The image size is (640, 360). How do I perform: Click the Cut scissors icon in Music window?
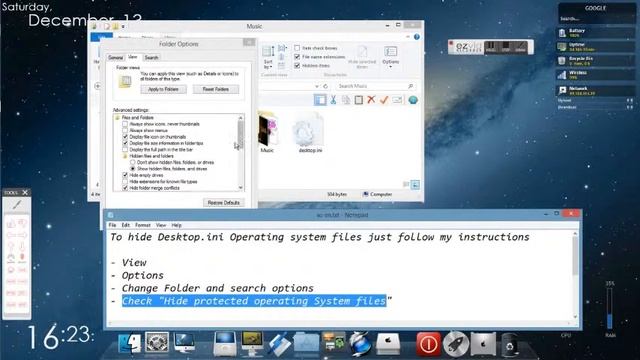coord(333,100)
